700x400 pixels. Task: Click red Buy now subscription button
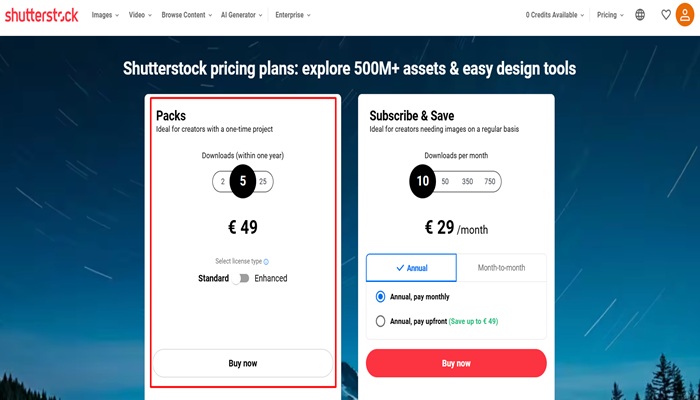pos(456,363)
